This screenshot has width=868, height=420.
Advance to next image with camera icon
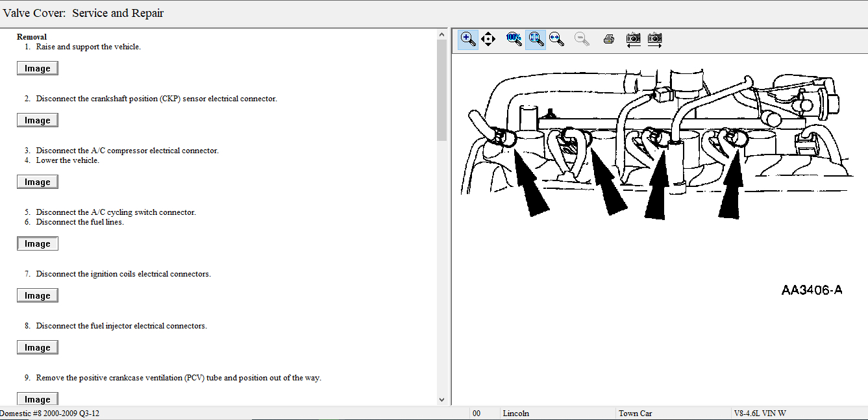(654, 39)
